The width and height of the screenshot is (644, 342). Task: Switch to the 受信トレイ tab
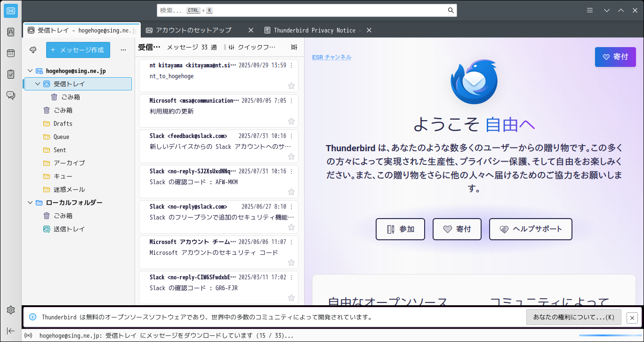[81, 30]
